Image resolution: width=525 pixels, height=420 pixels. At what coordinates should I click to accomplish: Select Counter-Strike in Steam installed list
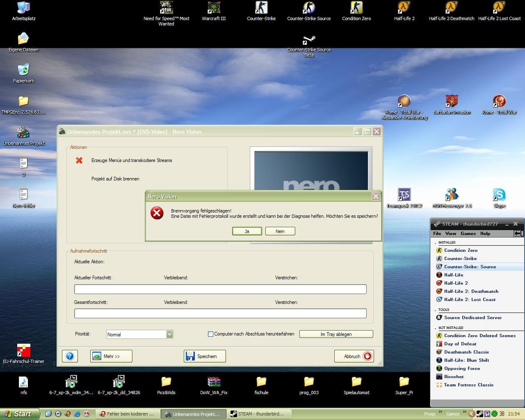460,258
